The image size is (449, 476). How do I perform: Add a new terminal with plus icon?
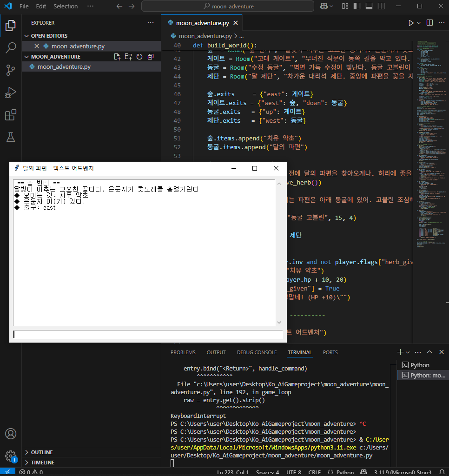click(400, 352)
